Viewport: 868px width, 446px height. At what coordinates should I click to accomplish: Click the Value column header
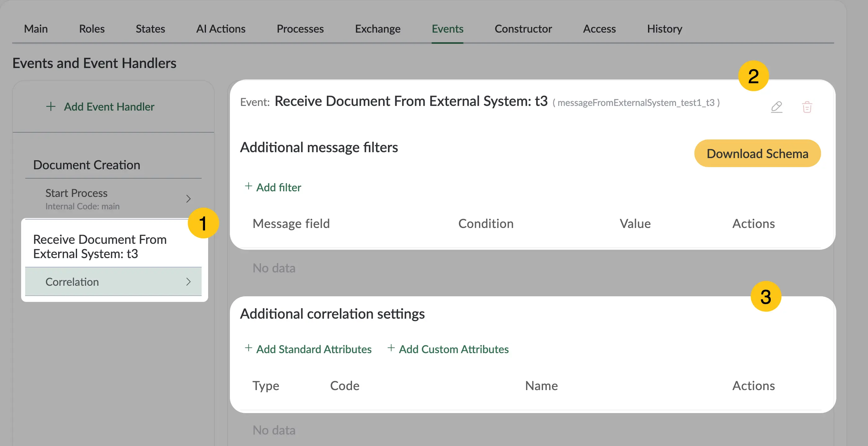coord(635,223)
